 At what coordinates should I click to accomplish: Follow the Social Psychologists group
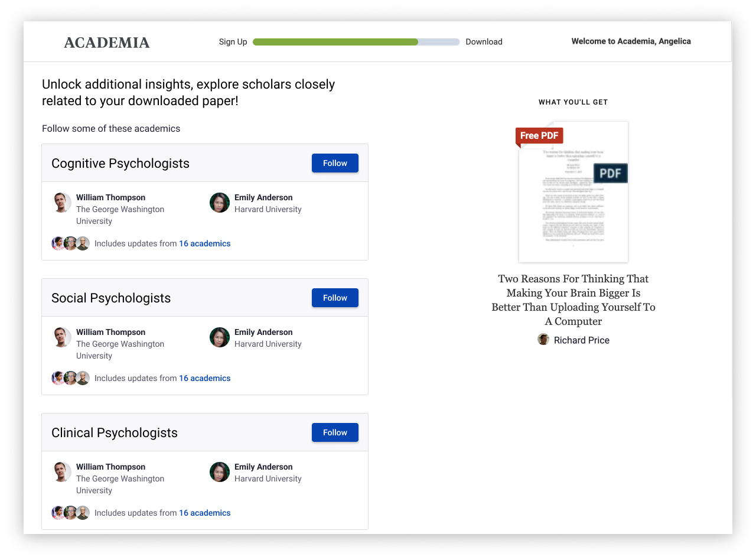(x=335, y=298)
